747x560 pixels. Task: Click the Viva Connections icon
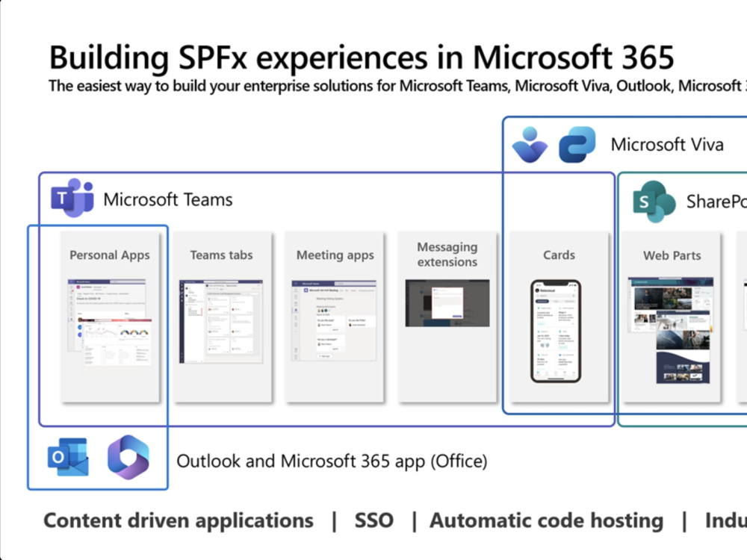(530, 145)
